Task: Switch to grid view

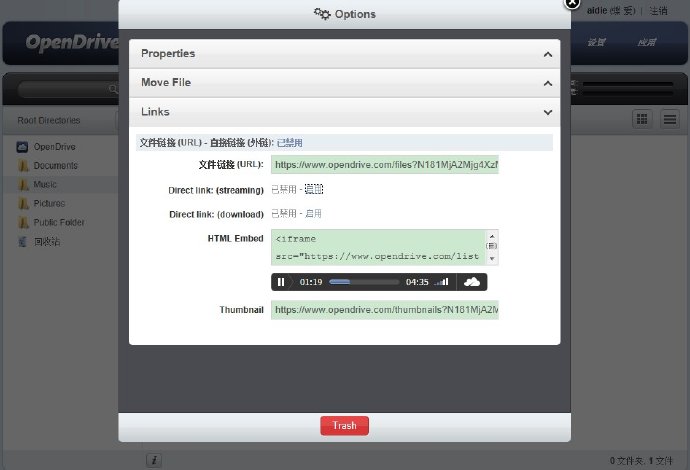Action: (642, 119)
